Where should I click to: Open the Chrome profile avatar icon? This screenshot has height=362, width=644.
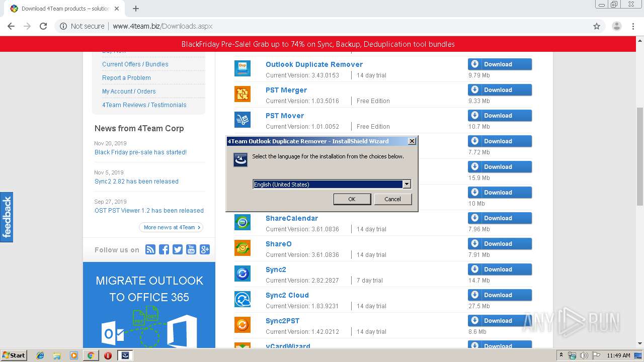coord(616,26)
